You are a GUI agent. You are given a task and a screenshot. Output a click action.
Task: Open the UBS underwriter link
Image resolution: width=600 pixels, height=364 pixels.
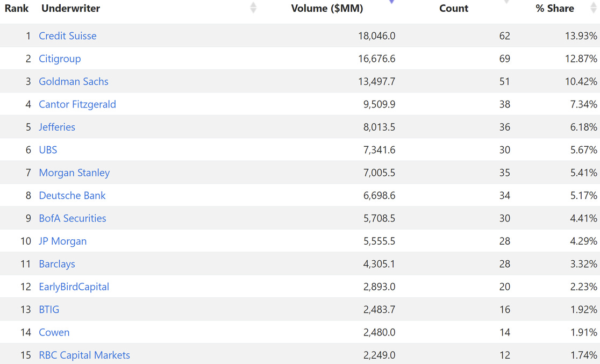pos(48,149)
